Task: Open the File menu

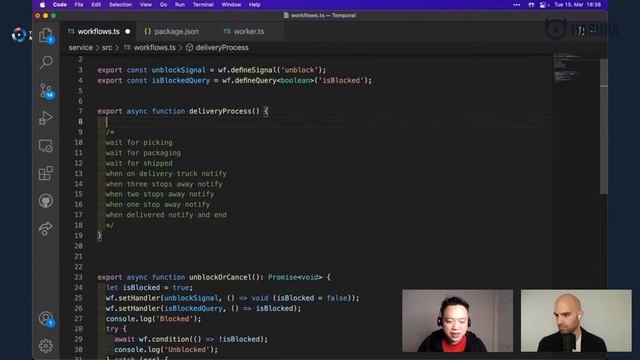Action: (x=79, y=5)
